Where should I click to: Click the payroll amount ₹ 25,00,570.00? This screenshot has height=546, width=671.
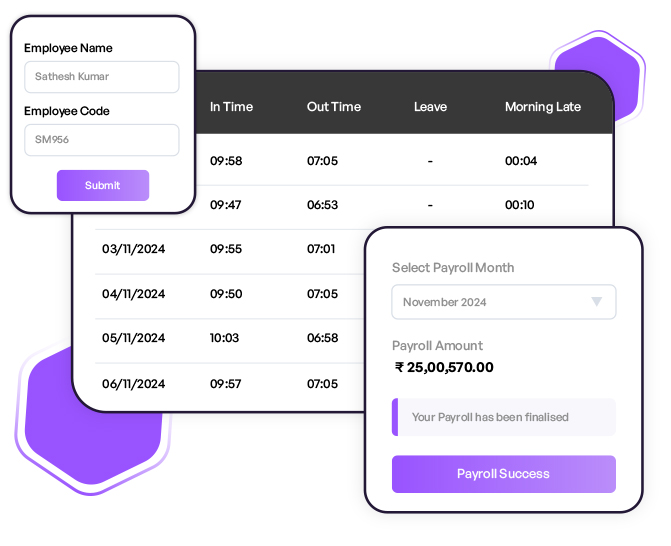[x=444, y=367]
